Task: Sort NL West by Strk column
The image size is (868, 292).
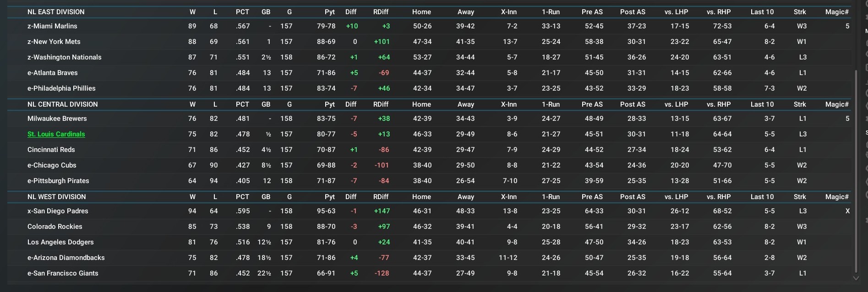Action: (800, 197)
